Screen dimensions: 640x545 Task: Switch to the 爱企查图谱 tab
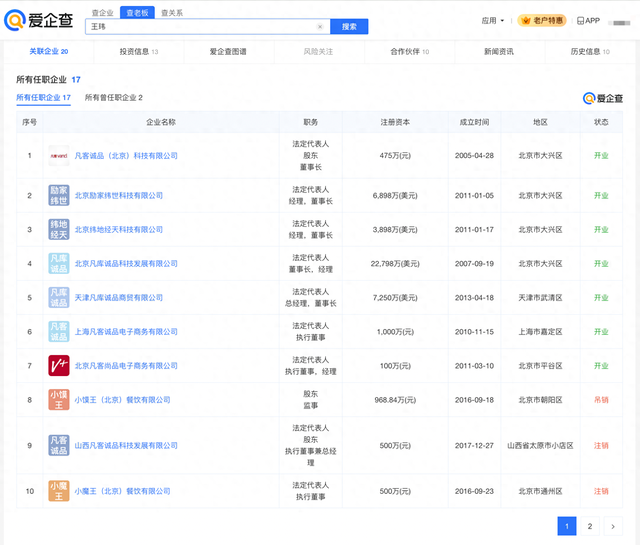[x=228, y=51]
